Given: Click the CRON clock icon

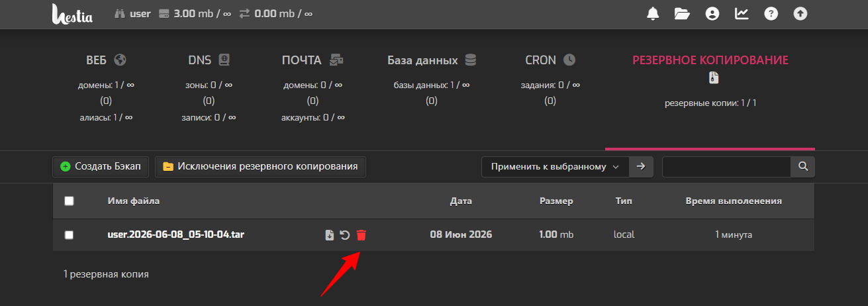Looking at the screenshot, I should tap(569, 60).
